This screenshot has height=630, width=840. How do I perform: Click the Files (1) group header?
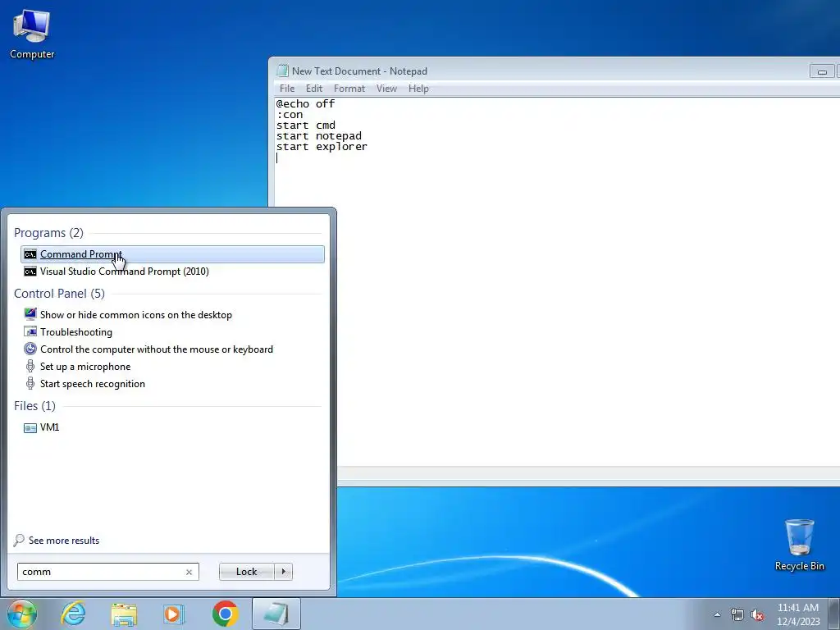[x=34, y=406]
